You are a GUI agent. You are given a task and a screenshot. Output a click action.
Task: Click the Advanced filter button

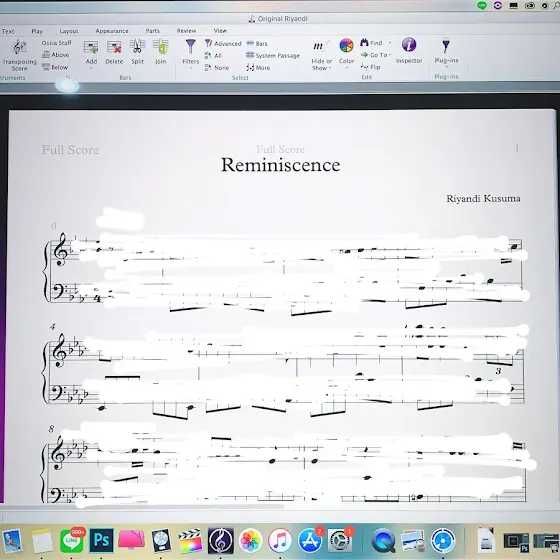pyautogui.click(x=223, y=44)
